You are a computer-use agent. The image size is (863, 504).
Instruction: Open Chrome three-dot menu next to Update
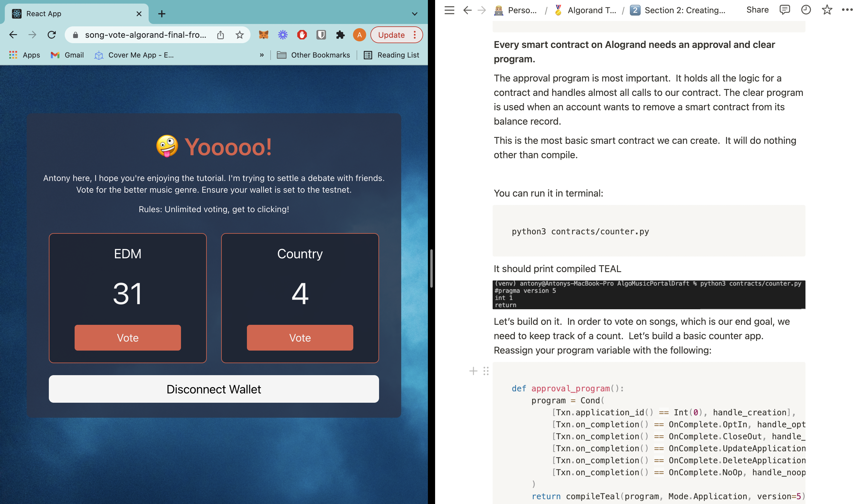415,35
